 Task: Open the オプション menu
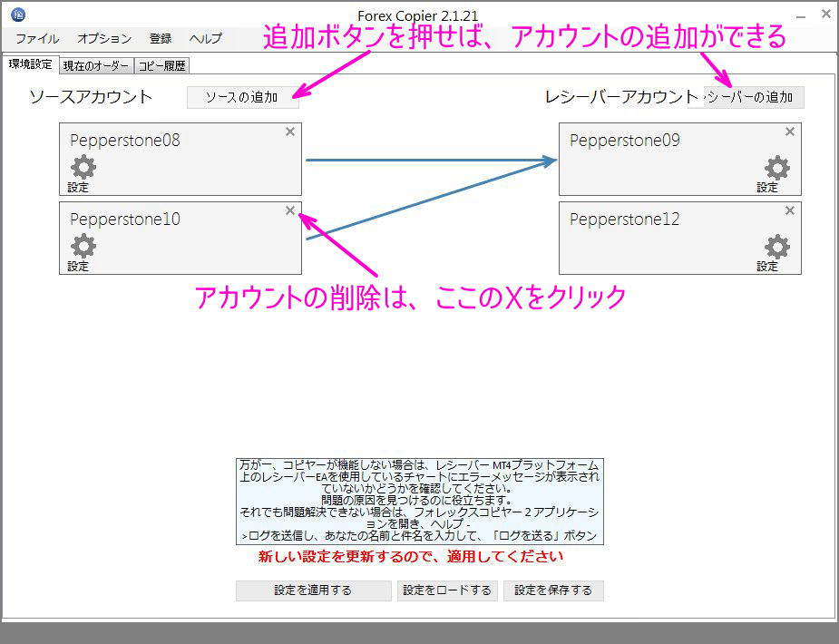pyautogui.click(x=102, y=38)
